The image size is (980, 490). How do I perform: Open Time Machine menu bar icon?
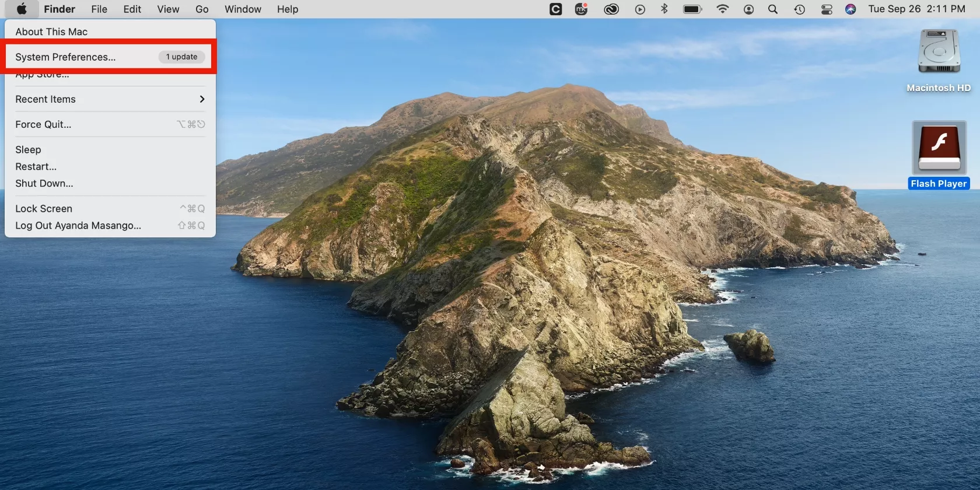pos(799,9)
